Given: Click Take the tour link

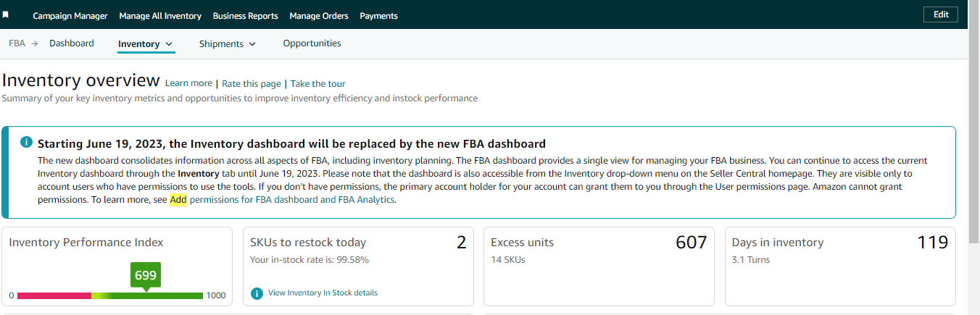Looking at the screenshot, I should [318, 84].
